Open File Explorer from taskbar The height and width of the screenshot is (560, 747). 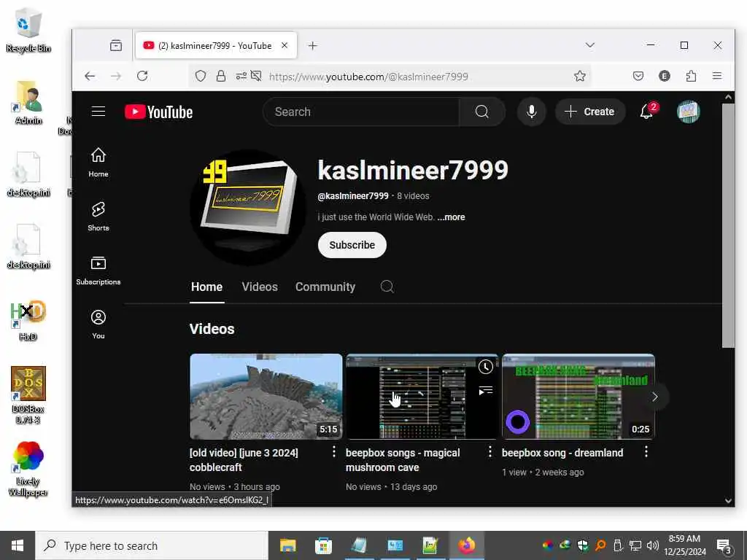coord(287,545)
